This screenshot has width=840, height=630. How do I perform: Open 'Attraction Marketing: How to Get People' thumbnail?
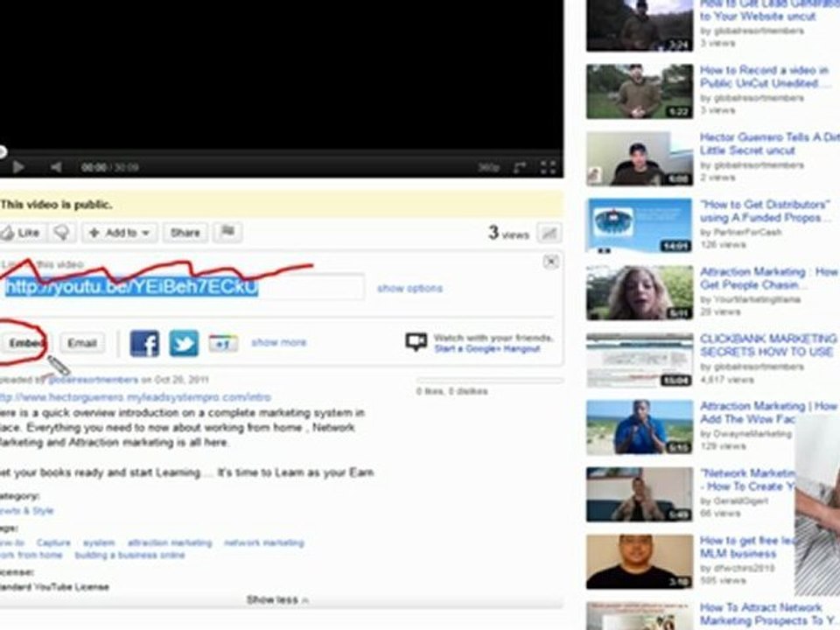(640, 293)
